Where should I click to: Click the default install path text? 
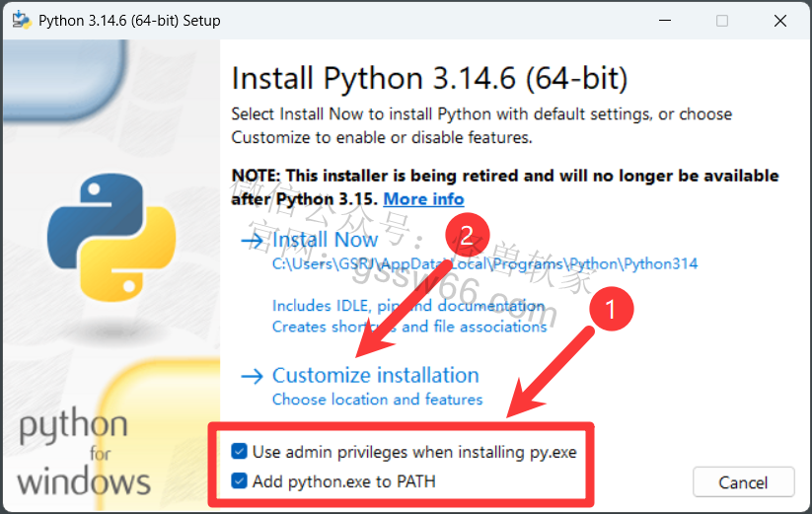point(484,264)
